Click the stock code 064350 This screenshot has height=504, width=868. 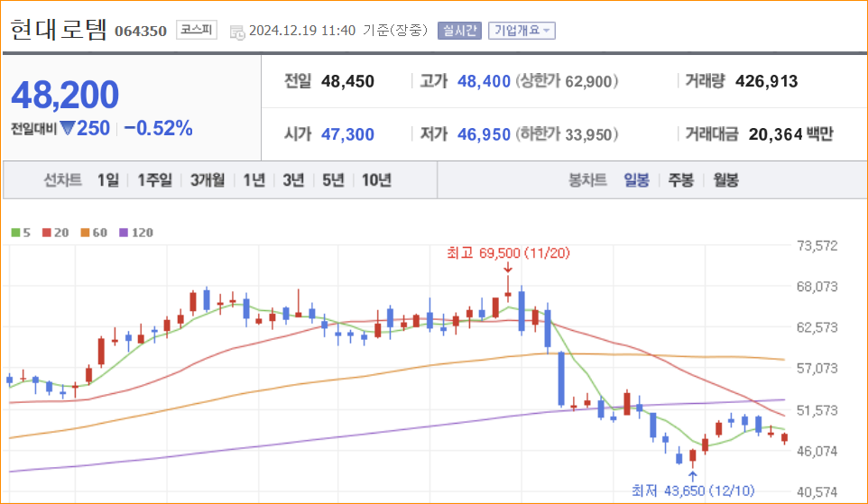coord(141,31)
